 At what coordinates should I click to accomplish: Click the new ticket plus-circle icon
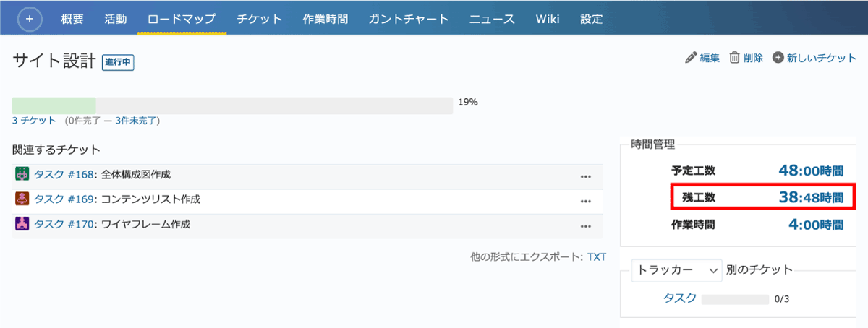coord(778,59)
